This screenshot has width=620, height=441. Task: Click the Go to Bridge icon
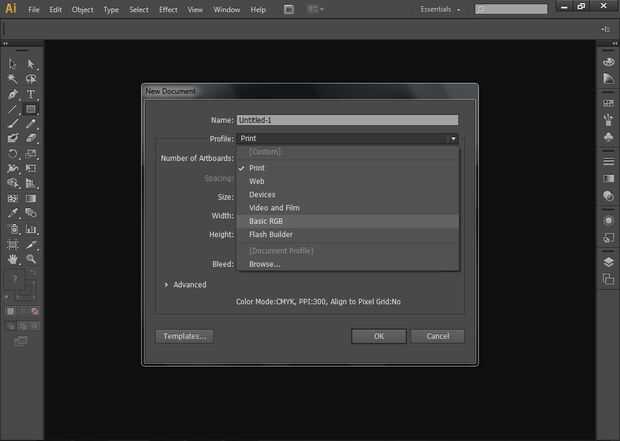pos(289,9)
